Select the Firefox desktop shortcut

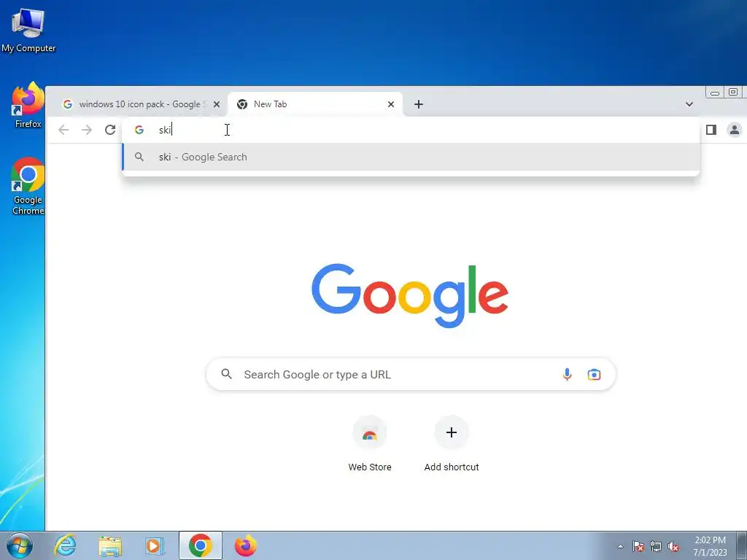(x=28, y=105)
